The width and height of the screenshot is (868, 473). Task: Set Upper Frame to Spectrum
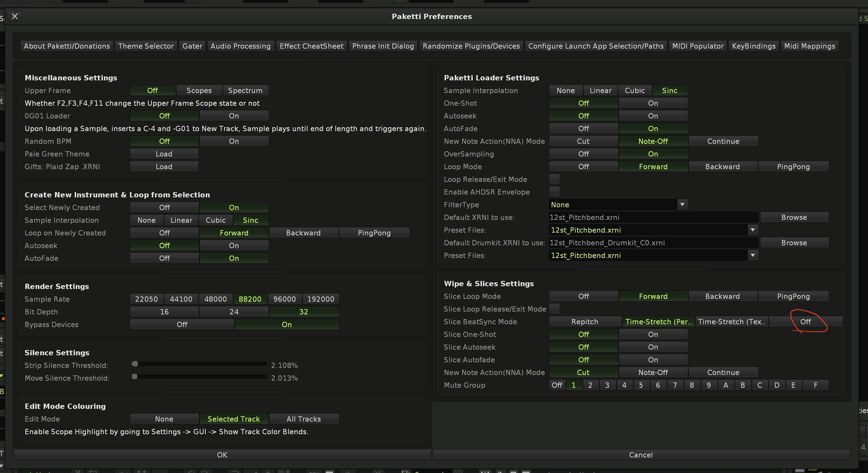coord(245,91)
